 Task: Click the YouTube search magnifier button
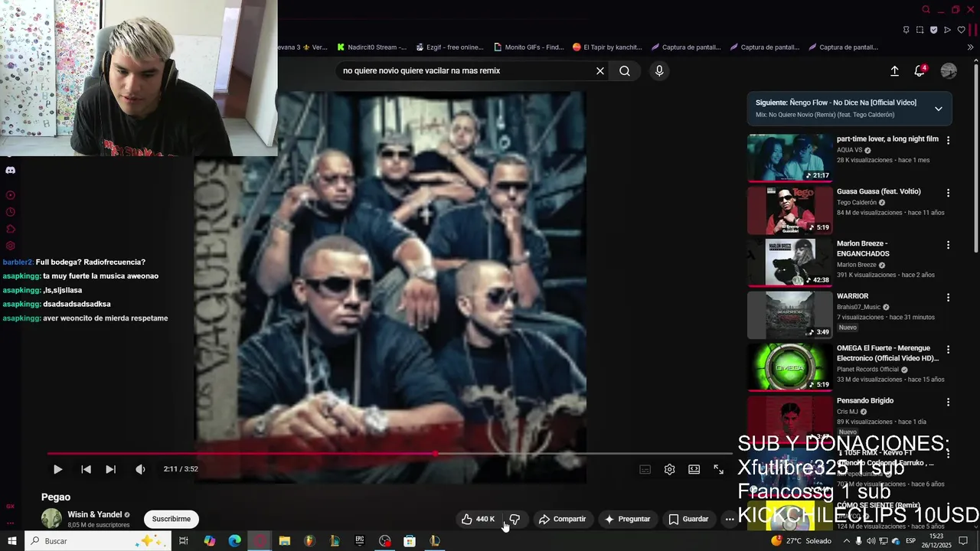click(625, 70)
